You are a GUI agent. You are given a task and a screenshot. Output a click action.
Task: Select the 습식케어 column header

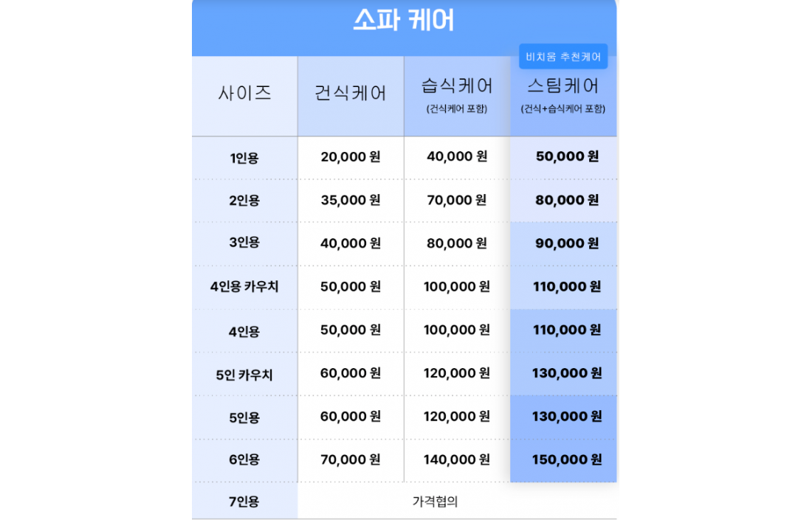tap(457, 87)
